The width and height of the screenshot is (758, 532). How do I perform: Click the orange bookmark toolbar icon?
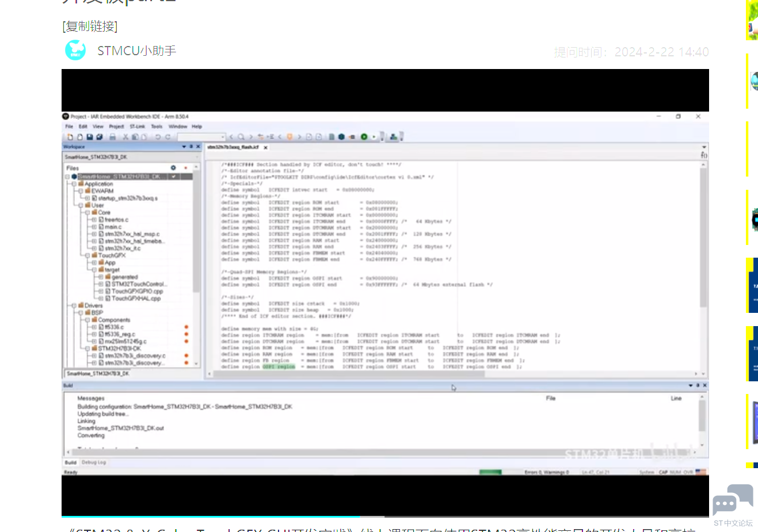290,137
